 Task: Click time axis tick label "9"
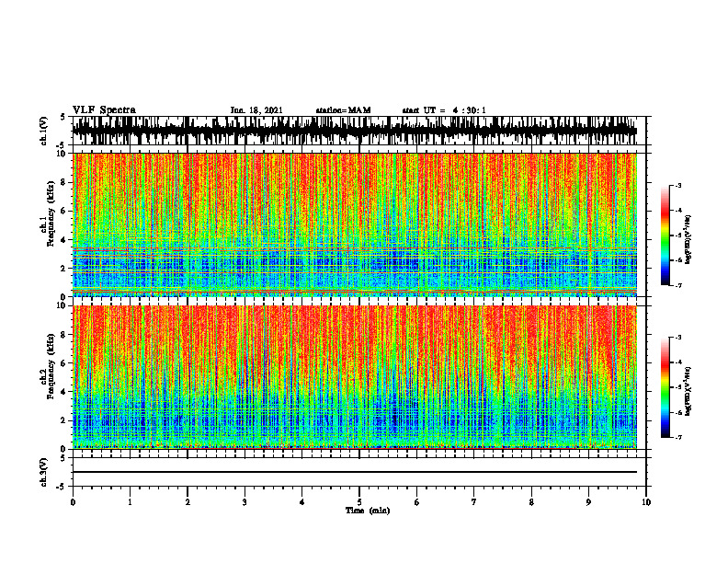pyautogui.click(x=588, y=502)
